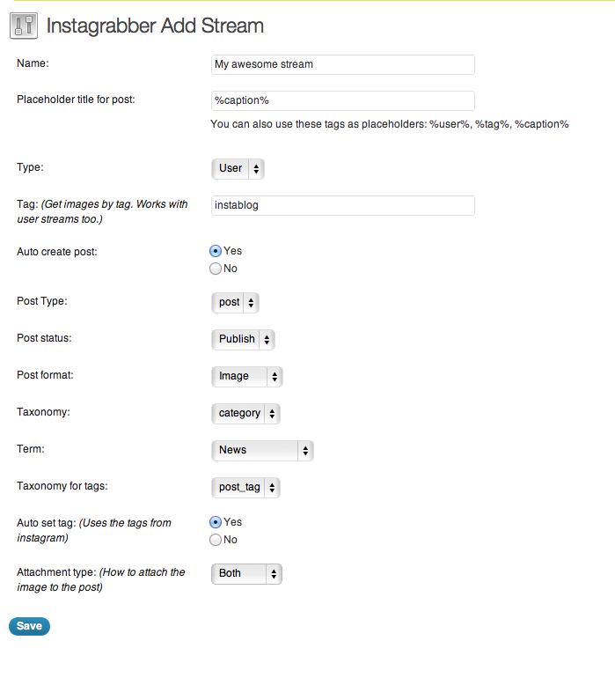The width and height of the screenshot is (615, 700).
Task: Click the Auto create post label
Action: click(57, 252)
